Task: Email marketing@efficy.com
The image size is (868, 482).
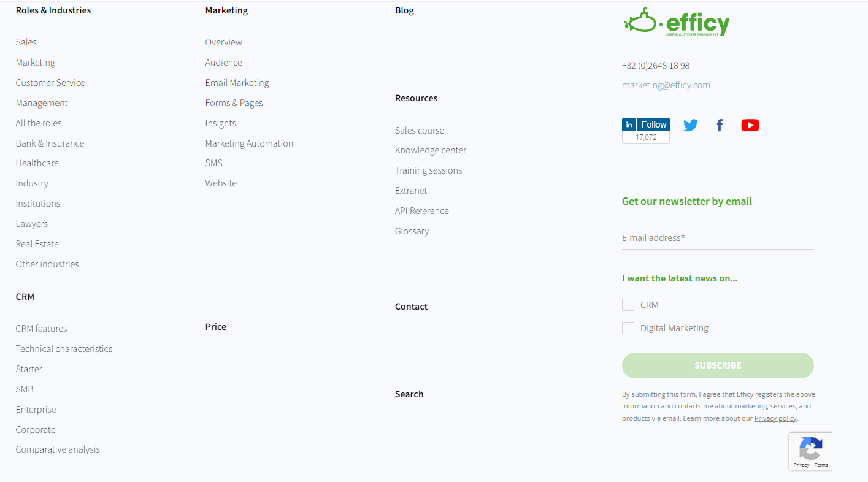Action: point(666,85)
